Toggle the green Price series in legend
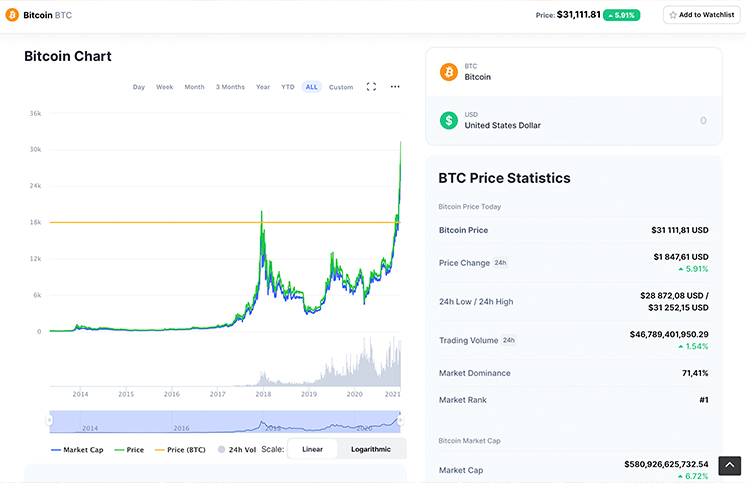Screen dimensions: 746x483 [x=129, y=450]
